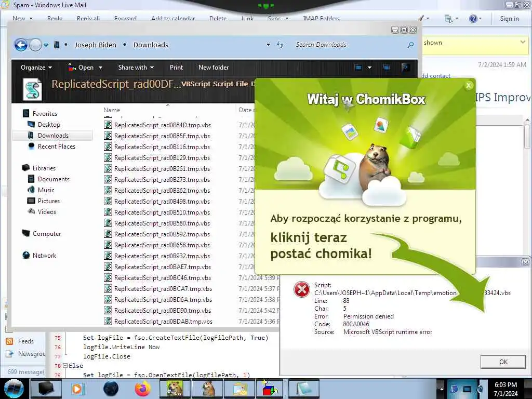Viewport: 532px width, 399px height.
Task: Expand the yellow info bar chevron
Action: click(523, 42)
